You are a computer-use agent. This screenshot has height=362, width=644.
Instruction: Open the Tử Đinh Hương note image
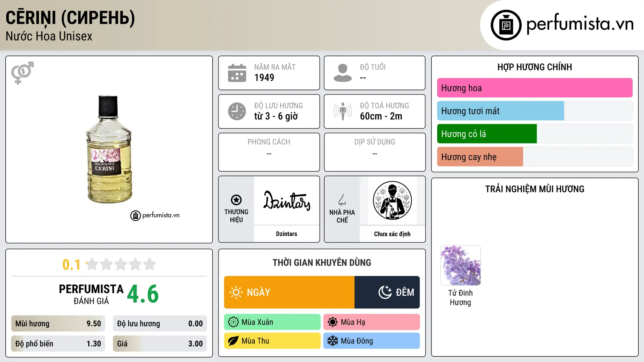(x=460, y=265)
